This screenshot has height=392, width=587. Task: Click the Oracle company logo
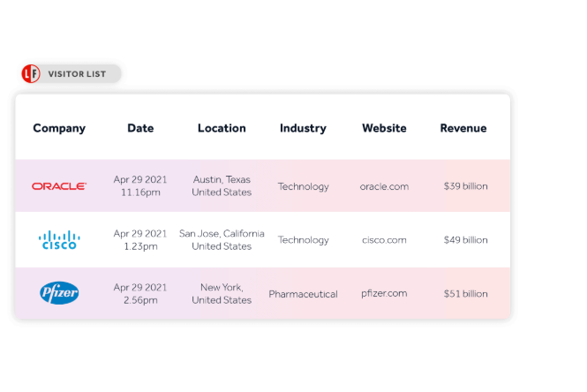pos(59,186)
